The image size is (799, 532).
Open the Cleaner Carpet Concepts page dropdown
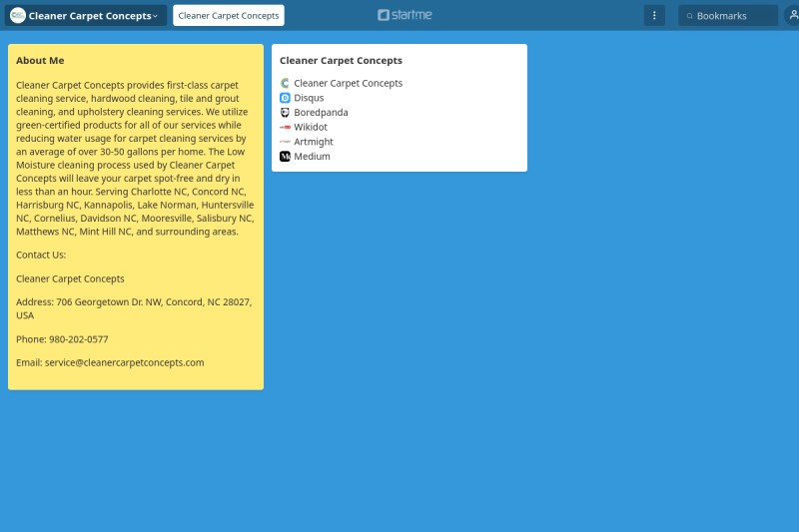pos(86,15)
